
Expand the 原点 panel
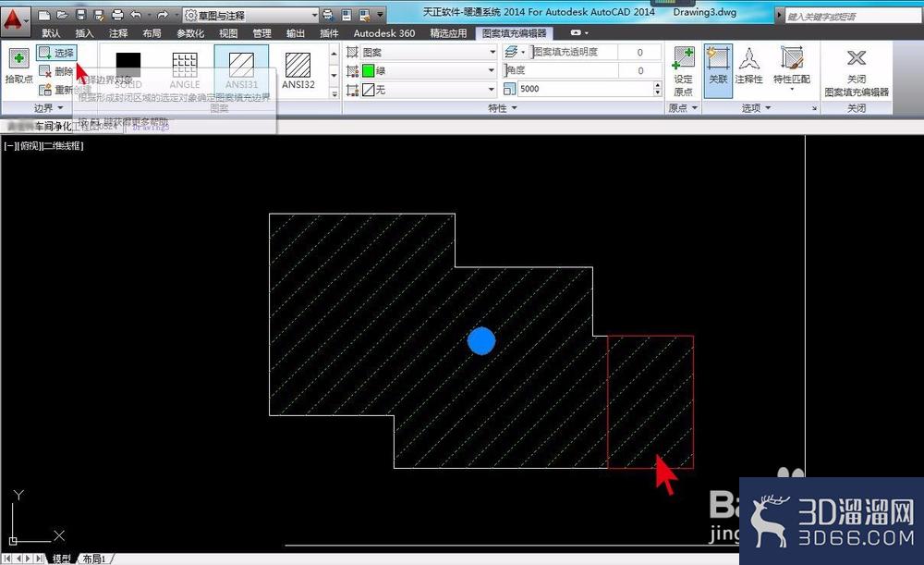click(x=683, y=108)
